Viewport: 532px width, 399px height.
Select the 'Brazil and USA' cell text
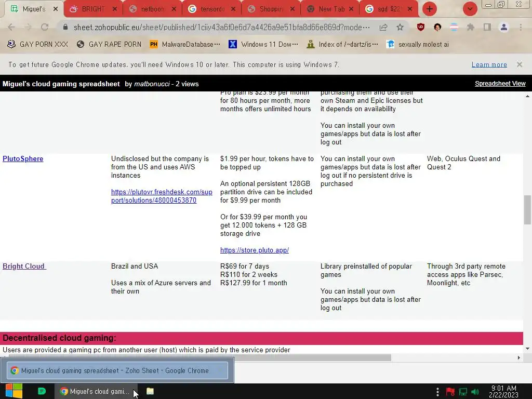pyautogui.click(x=135, y=266)
